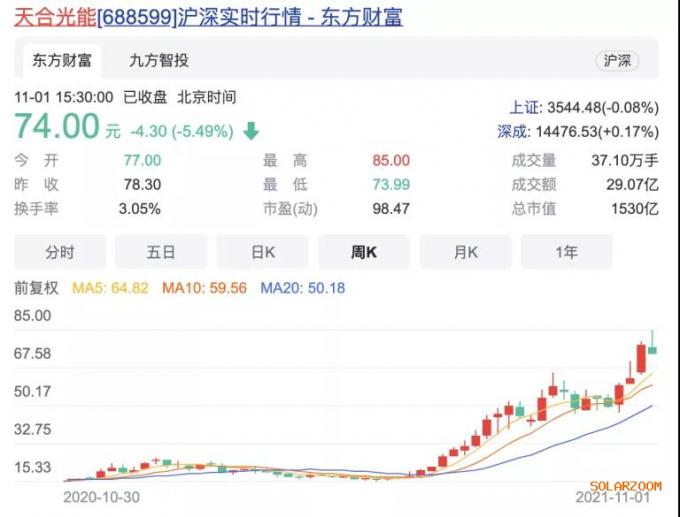680x517 pixels.
Task: Click the 成交量 value 37.10万手
Action: pyautogui.click(x=625, y=160)
